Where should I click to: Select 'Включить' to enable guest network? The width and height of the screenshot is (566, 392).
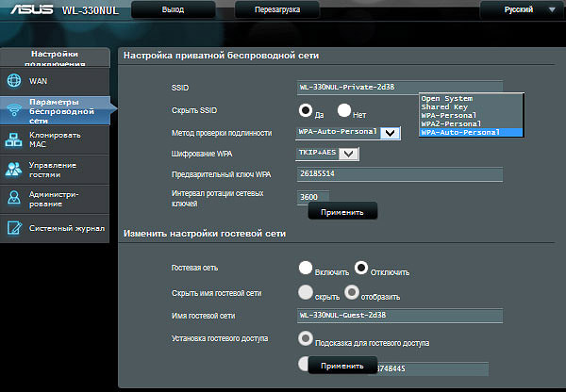coord(306,268)
